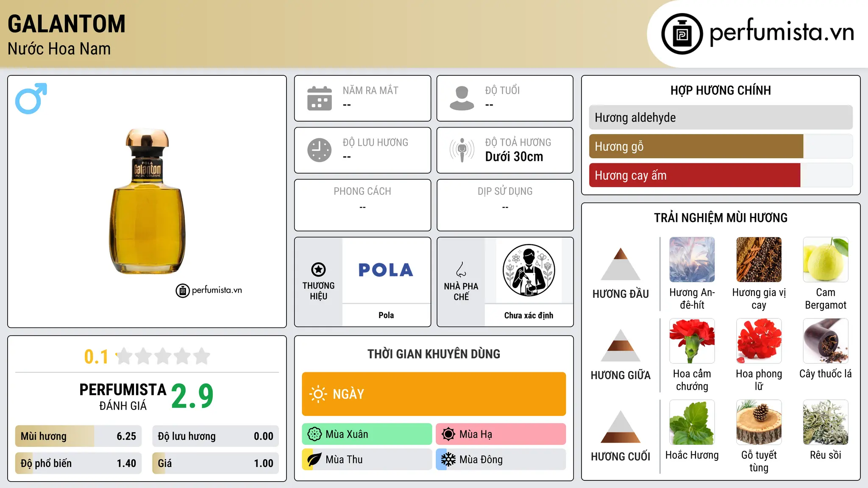Click the base note pyramid icon

click(620, 427)
